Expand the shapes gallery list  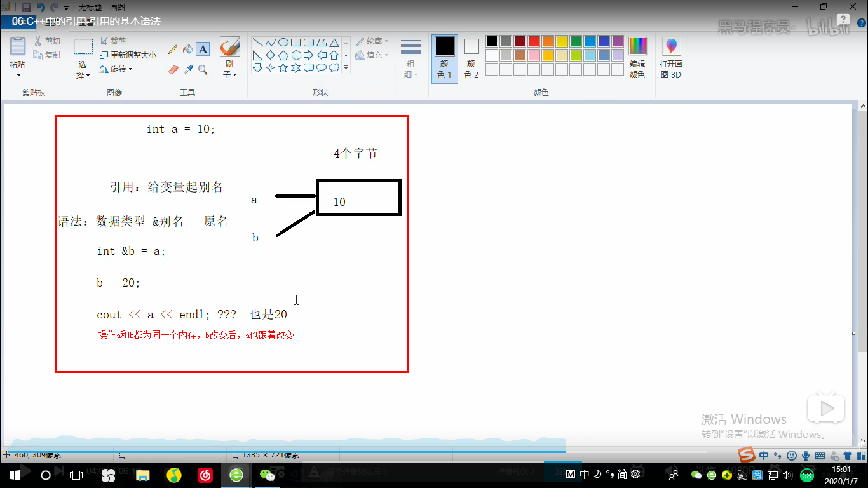tap(346, 67)
